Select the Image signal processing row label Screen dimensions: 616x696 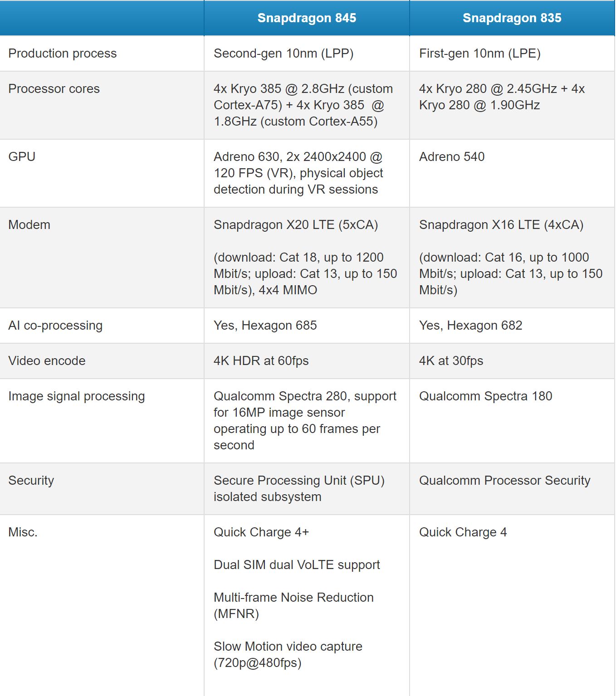tap(77, 396)
